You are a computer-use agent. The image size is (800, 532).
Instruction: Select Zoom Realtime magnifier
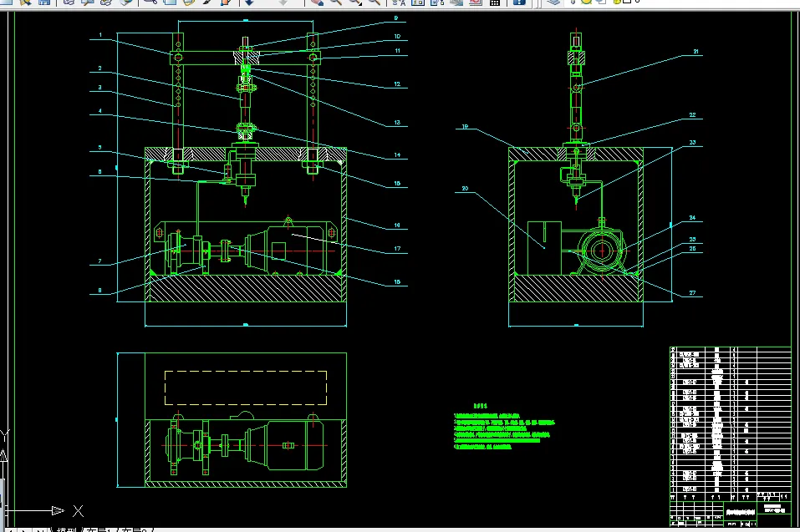[335, 2]
